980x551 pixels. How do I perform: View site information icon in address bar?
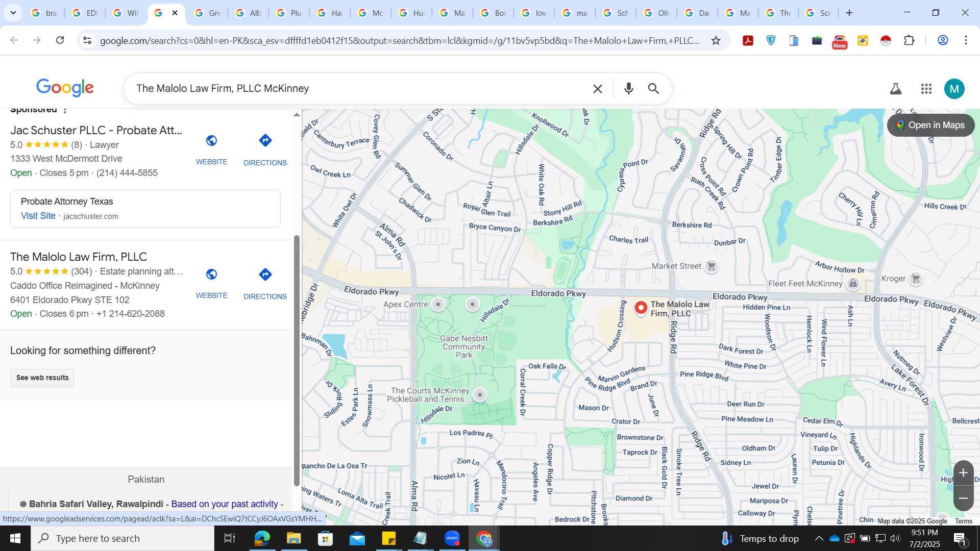[x=87, y=40]
